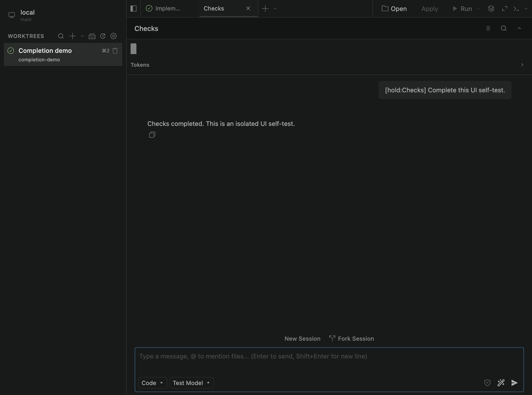
Task: Click the local machine monitor icon
Action: pos(12,15)
